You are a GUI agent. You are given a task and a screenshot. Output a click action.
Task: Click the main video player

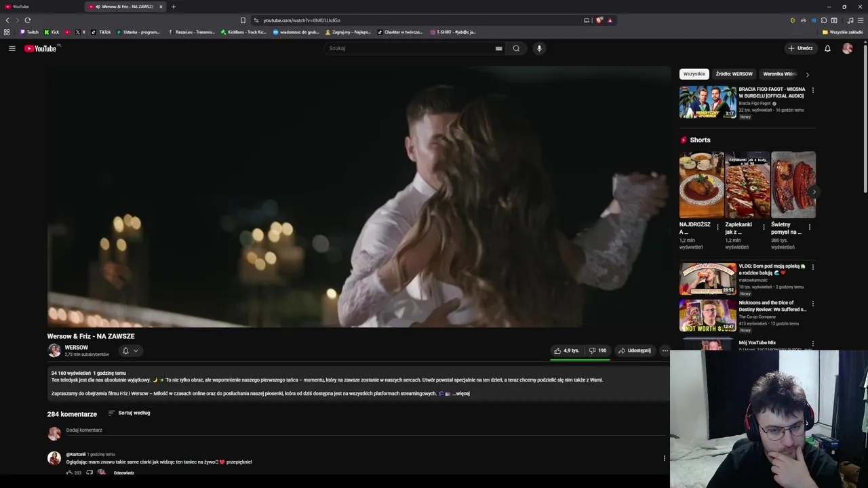359,197
